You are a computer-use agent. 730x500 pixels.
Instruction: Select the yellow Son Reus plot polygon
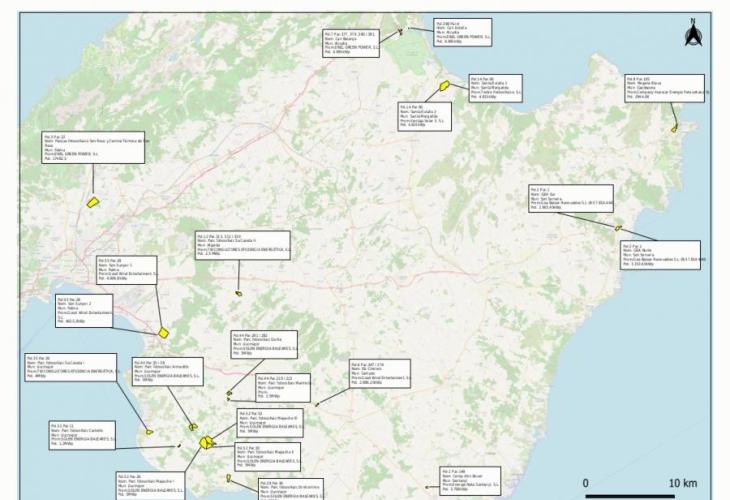(x=93, y=201)
